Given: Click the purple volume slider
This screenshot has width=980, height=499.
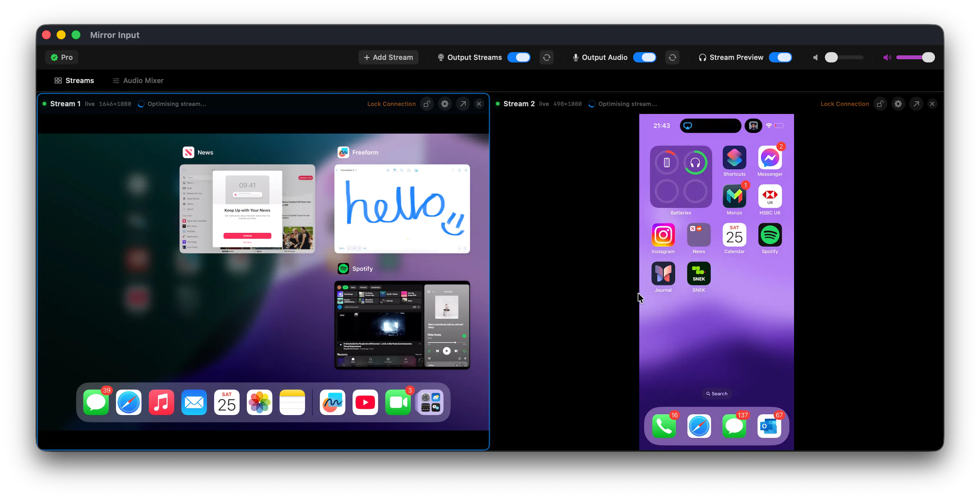Looking at the screenshot, I should [x=915, y=58].
